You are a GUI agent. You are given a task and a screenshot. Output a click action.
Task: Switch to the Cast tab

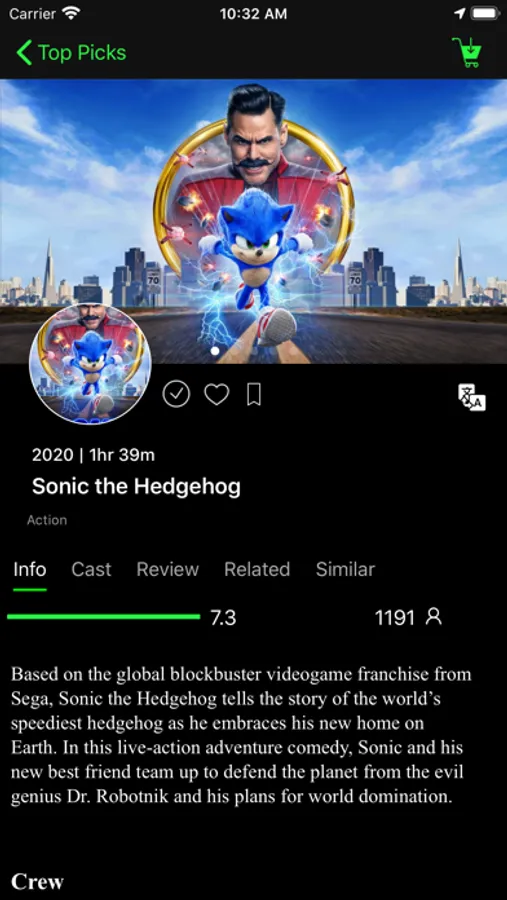pos(91,569)
